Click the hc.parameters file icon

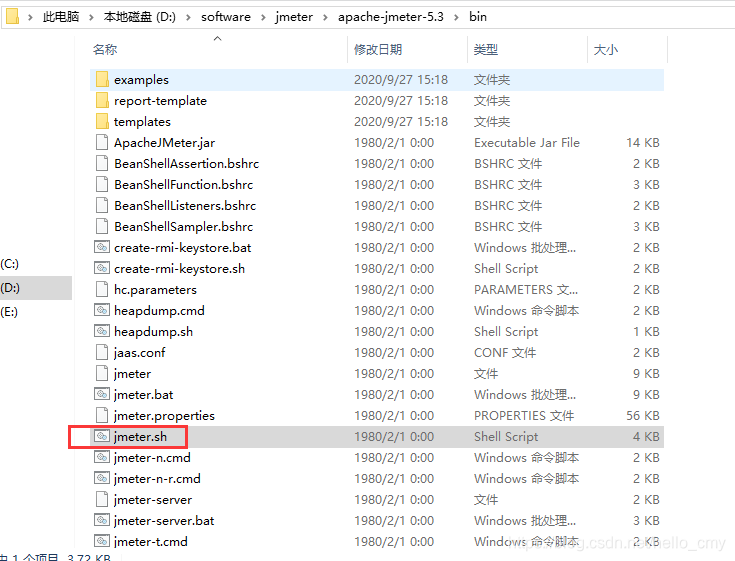coord(102,290)
